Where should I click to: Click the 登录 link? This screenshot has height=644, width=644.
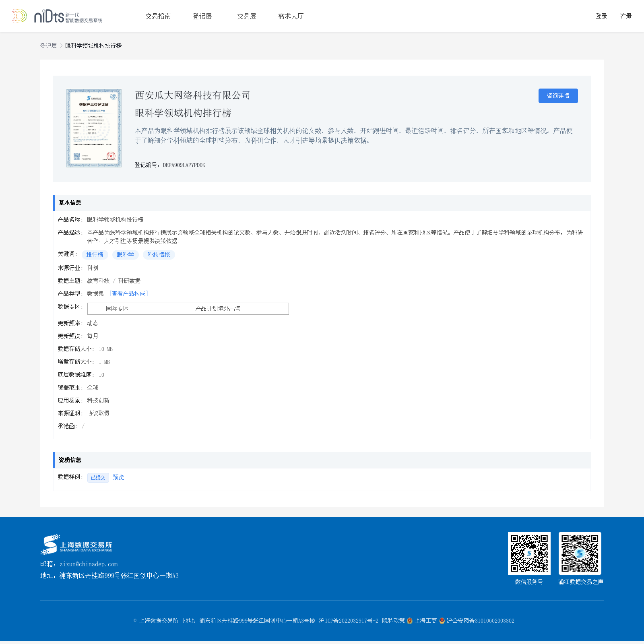601,16
